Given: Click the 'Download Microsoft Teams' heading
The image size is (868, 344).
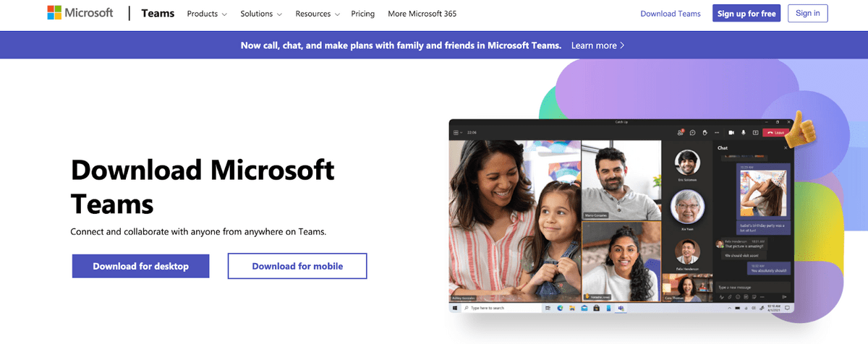Looking at the screenshot, I should (203, 186).
